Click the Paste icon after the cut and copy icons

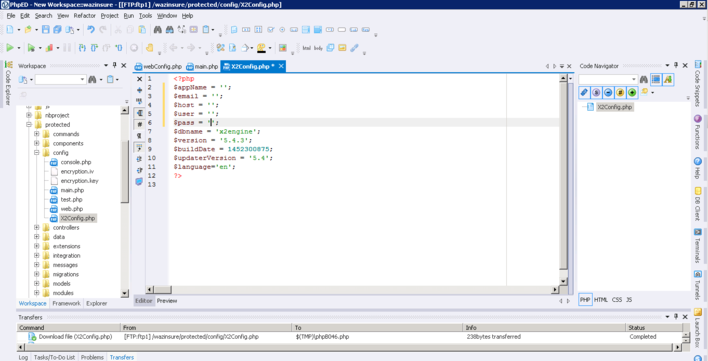pos(142,30)
